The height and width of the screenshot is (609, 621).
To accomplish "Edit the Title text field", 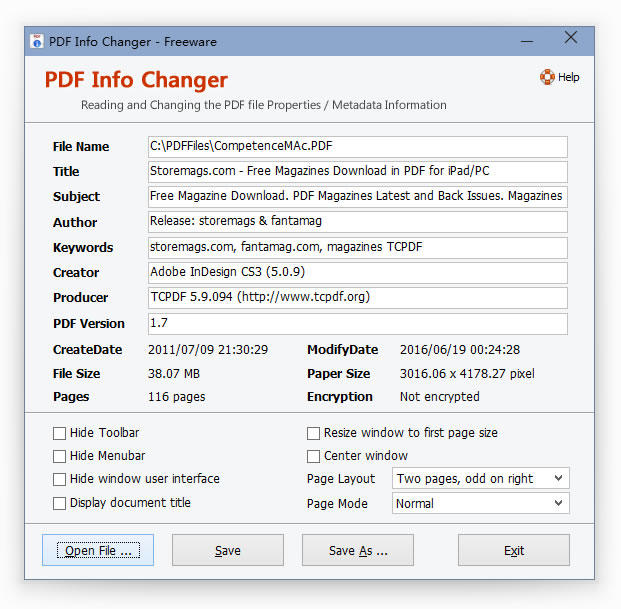I will 357,172.
